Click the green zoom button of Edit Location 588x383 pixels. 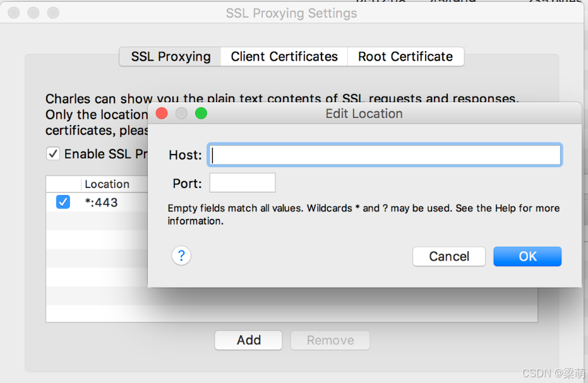point(201,113)
